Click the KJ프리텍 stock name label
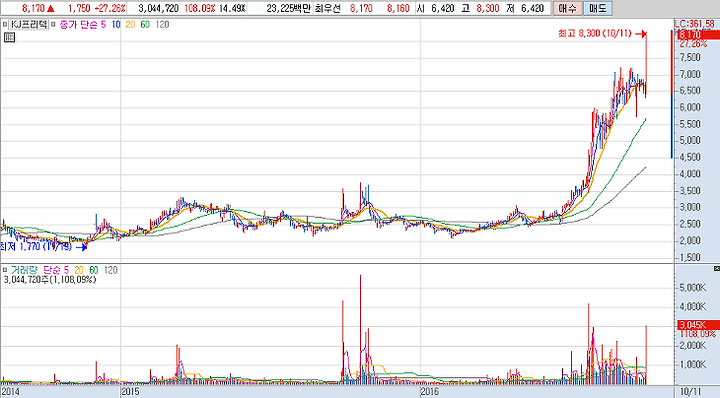 click(x=28, y=24)
